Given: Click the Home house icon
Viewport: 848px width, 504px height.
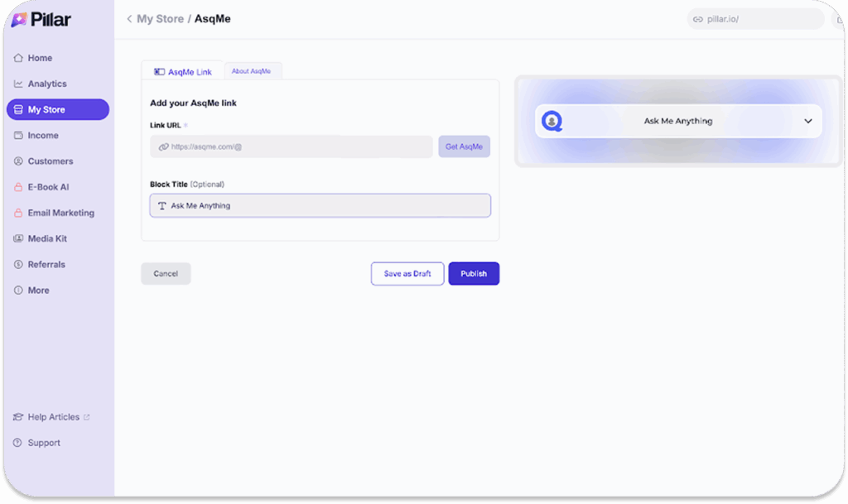Looking at the screenshot, I should point(18,58).
